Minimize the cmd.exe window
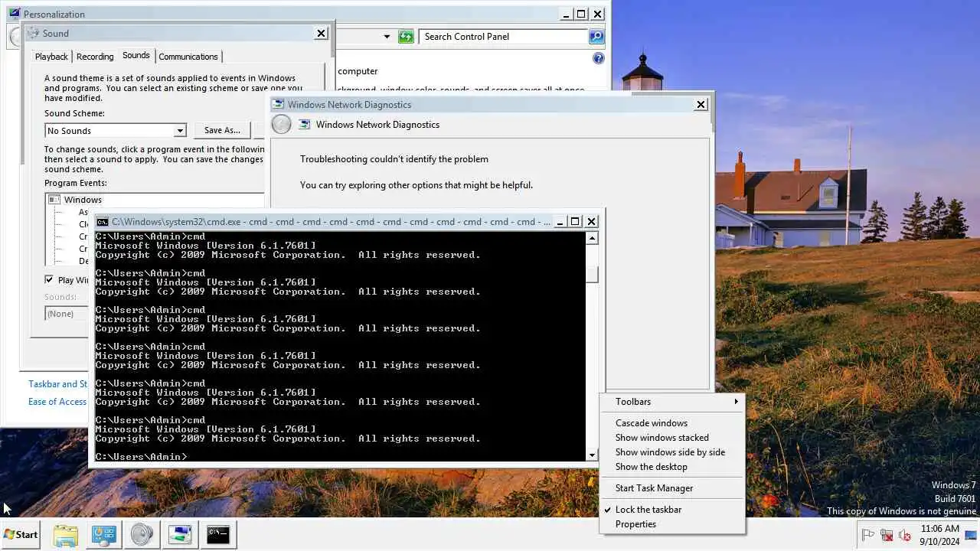 (x=560, y=222)
